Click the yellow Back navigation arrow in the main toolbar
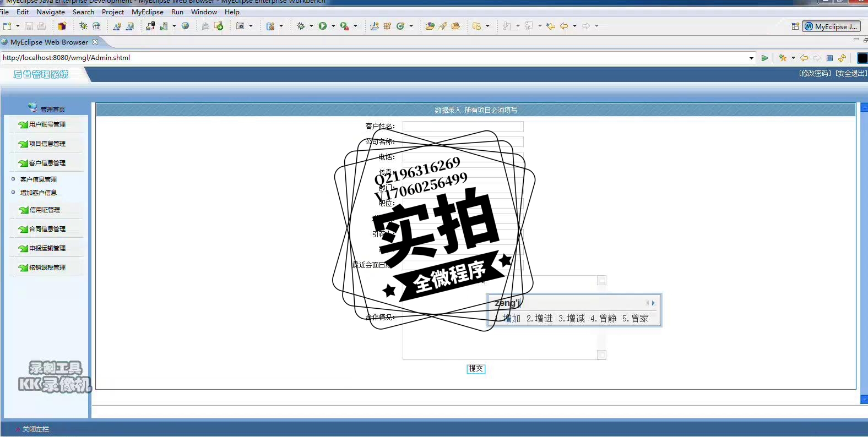The width and height of the screenshot is (868, 437). 564,26
